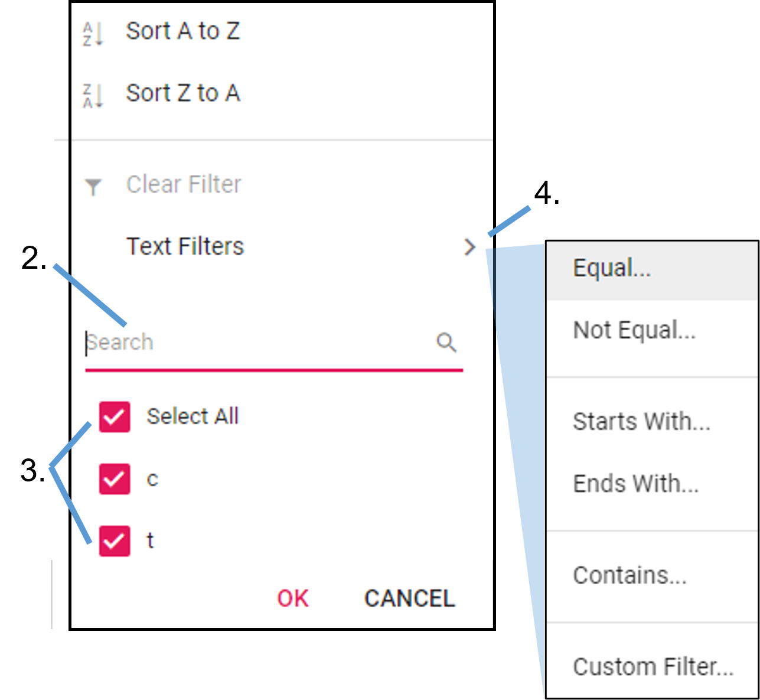
Task: Click the OK button to apply filter
Action: pos(292,598)
